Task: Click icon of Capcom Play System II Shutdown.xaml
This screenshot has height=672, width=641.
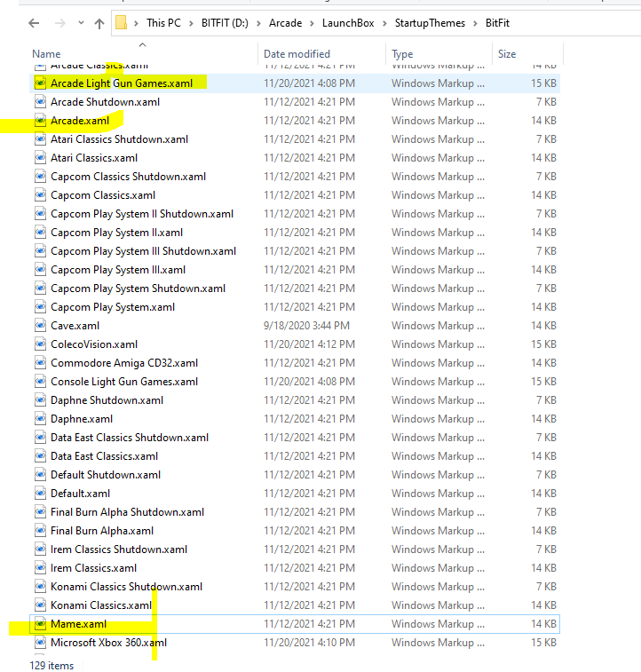Action: point(40,214)
